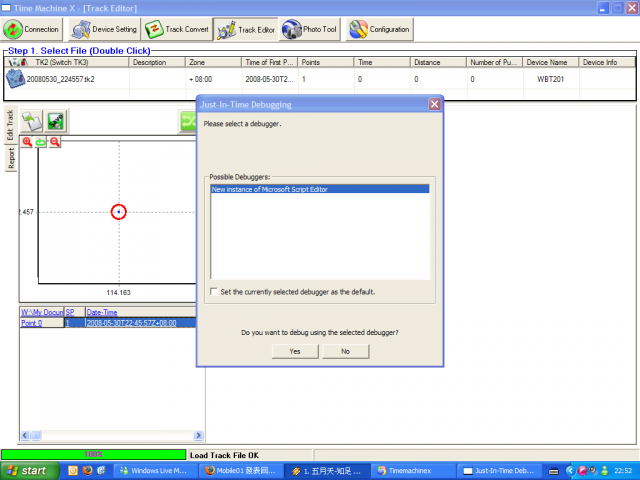Image resolution: width=640 pixels, height=480 pixels.
Task: Select New instance of Microsoft Script Editor
Action: tap(320, 189)
